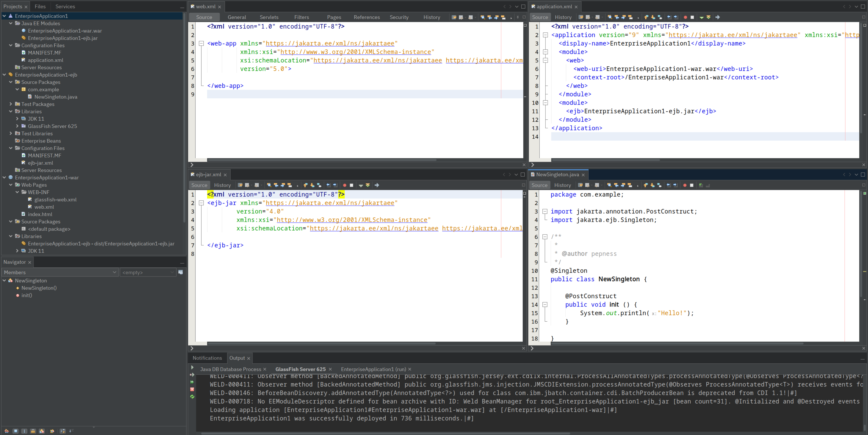Switch to the Servlets tab of the web.xml editor

coord(269,17)
